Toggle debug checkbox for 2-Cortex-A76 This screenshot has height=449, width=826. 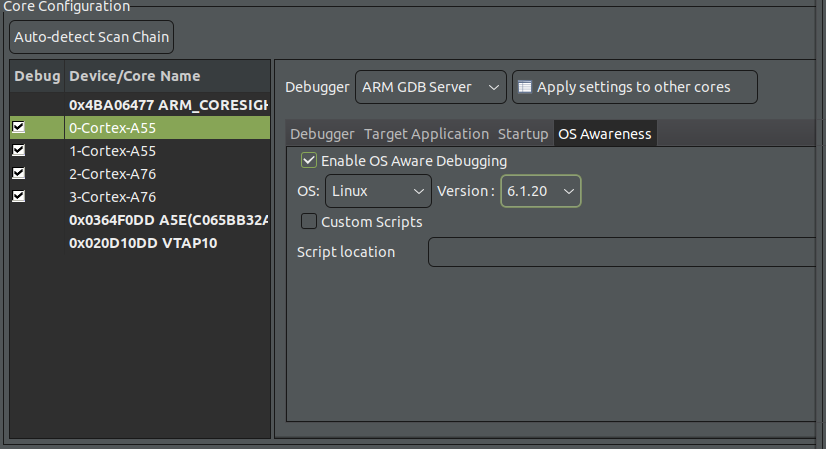pyautogui.click(x=18, y=174)
